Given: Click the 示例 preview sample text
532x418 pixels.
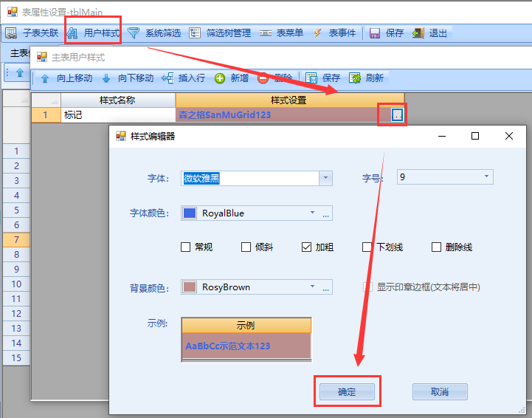Looking at the screenshot, I should 228,346.
